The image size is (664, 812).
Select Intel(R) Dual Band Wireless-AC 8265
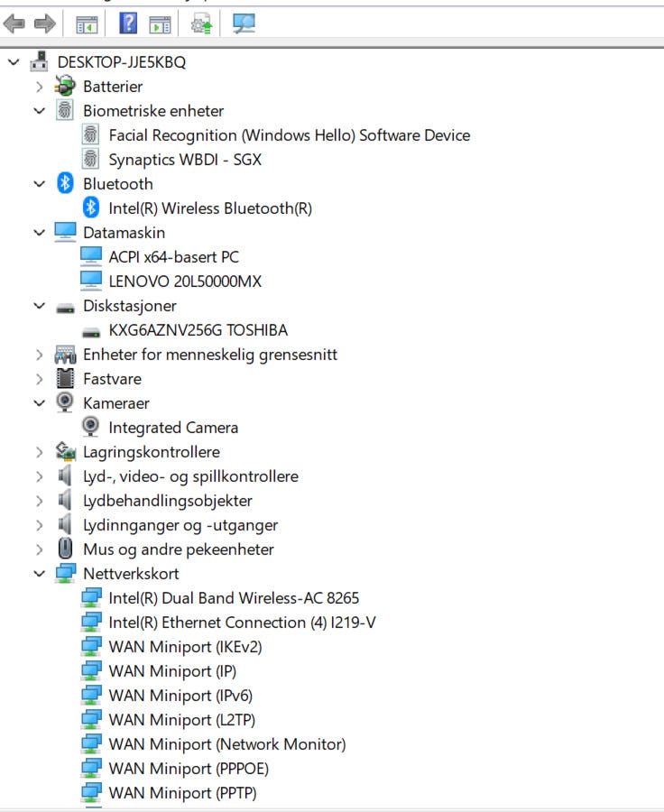click(x=234, y=598)
